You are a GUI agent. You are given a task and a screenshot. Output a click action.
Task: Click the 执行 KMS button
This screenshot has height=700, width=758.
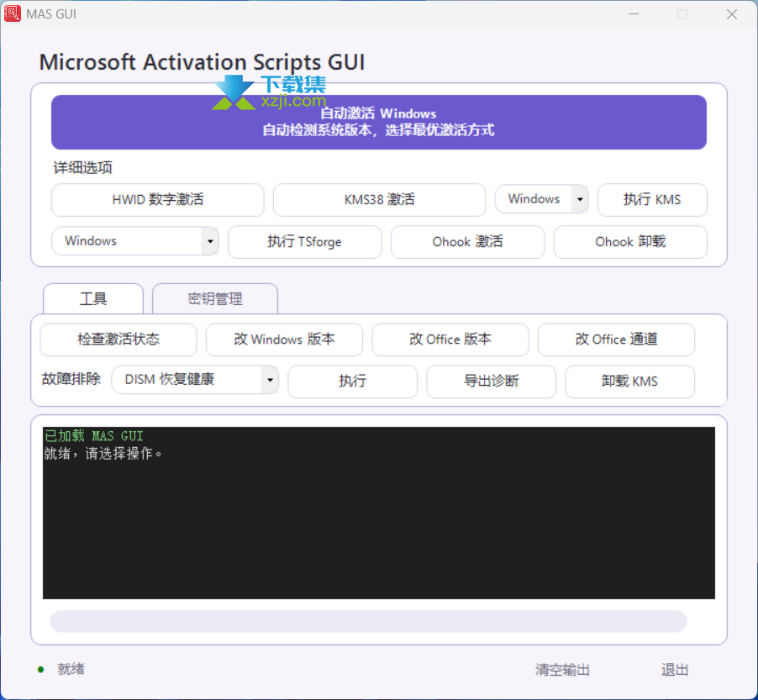pyautogui.click(x=652, y=200)
